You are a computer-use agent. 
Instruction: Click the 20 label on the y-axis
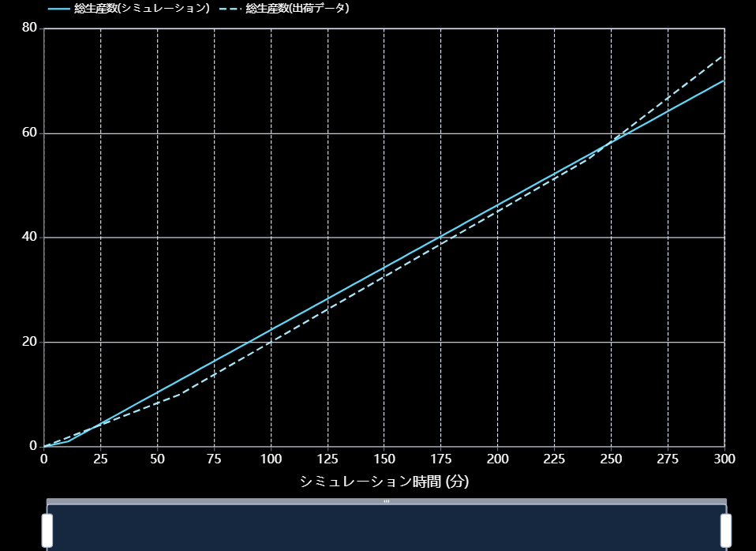pyautogui.click(x=30, y=342)
